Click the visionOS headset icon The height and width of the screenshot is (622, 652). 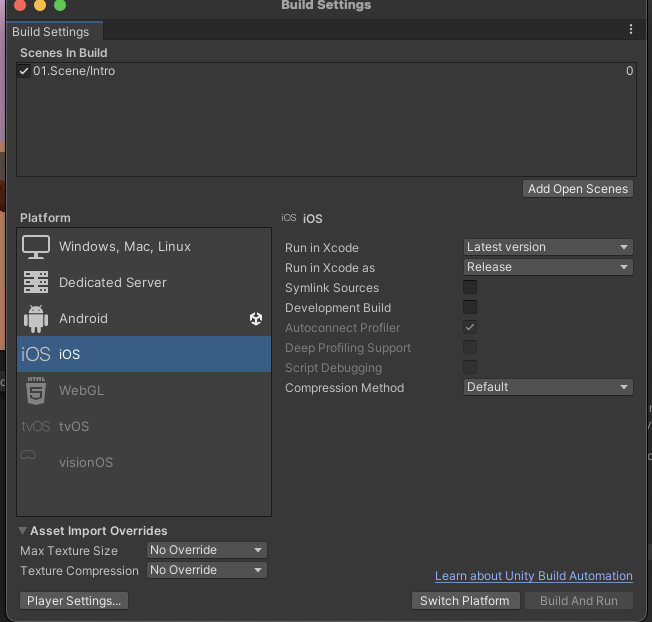pyautogui.click(x=28, y=455)
